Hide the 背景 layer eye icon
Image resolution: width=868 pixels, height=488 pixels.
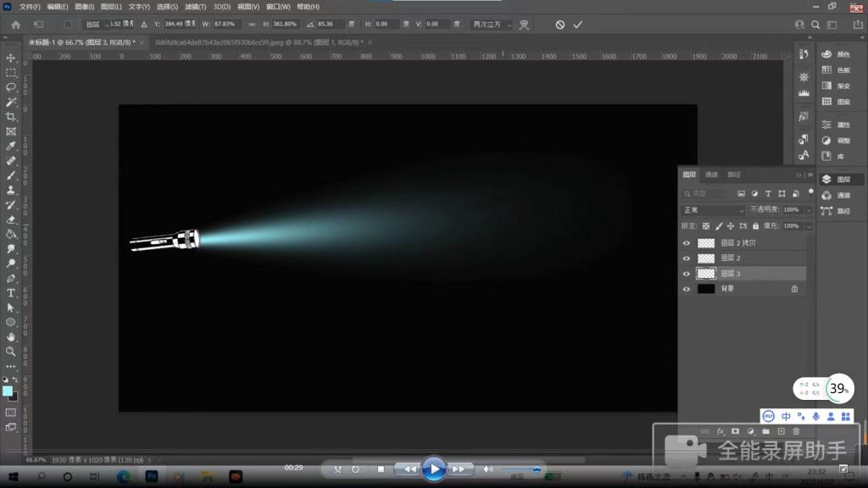click(687, 289)
